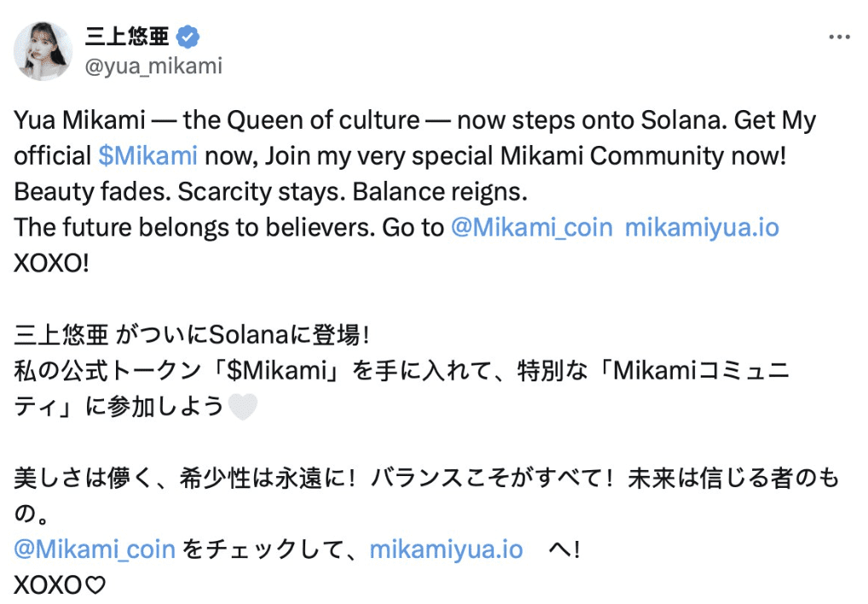
Task: Click the "The future belongs to believers" text
Action: pyautogui.click(x=194, y=228)
